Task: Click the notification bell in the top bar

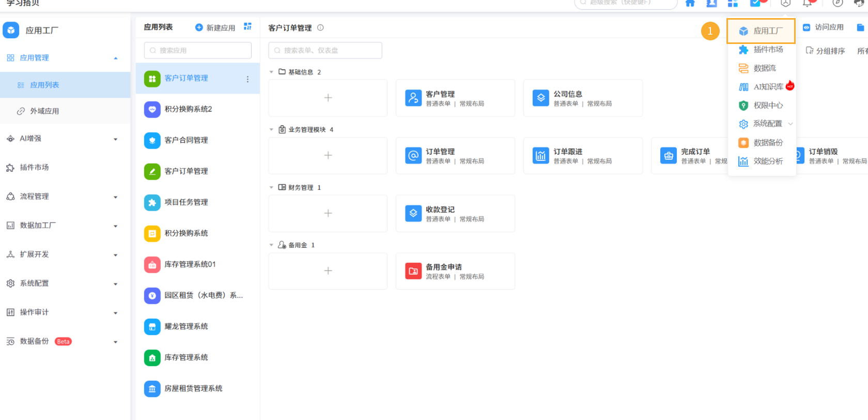Action: (x=807, y=3)
